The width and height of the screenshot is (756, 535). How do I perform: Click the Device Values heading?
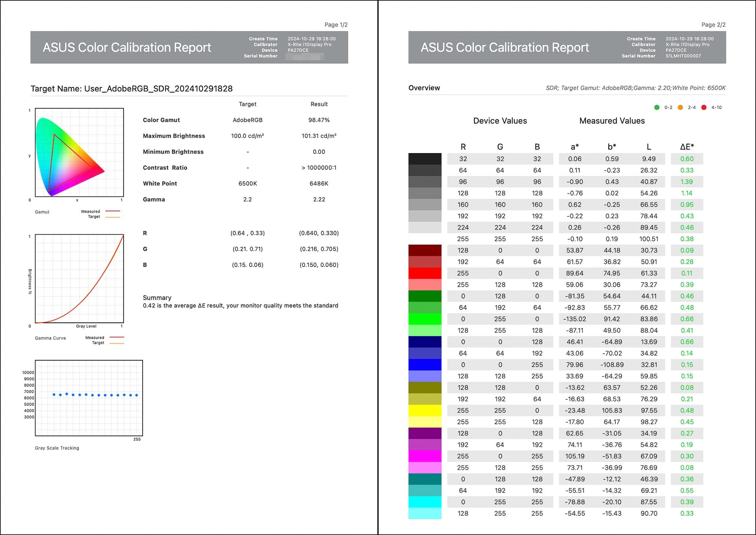click(500, 121)
